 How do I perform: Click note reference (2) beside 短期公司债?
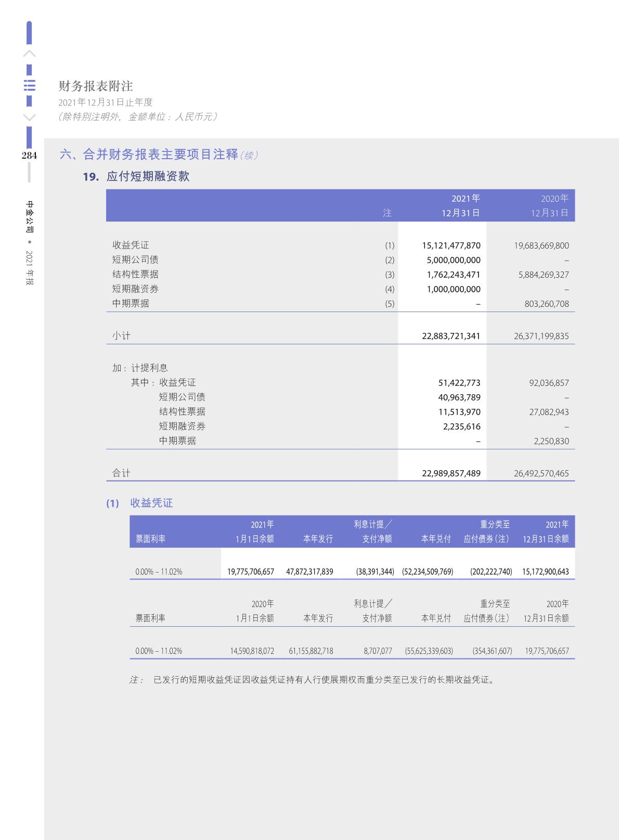pyautogui.click(x=390, y=260)
